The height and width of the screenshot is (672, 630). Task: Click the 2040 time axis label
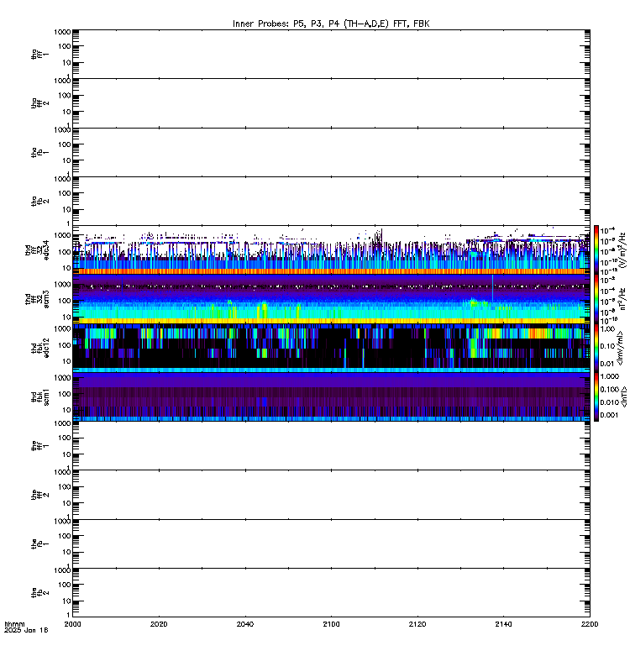(245, 624)
